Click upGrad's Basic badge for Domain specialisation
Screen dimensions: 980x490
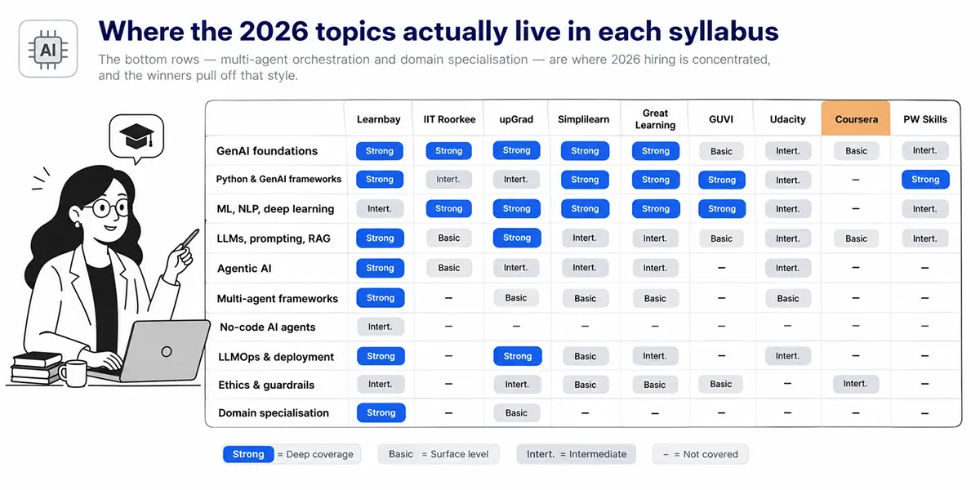click(516, 413)
